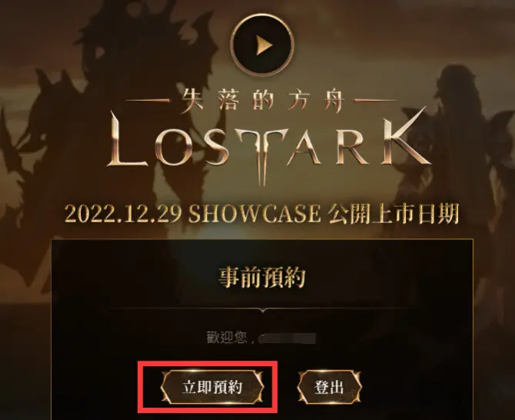Click the golden ring around the play icon
515x420 pixels.
(262, 45)
